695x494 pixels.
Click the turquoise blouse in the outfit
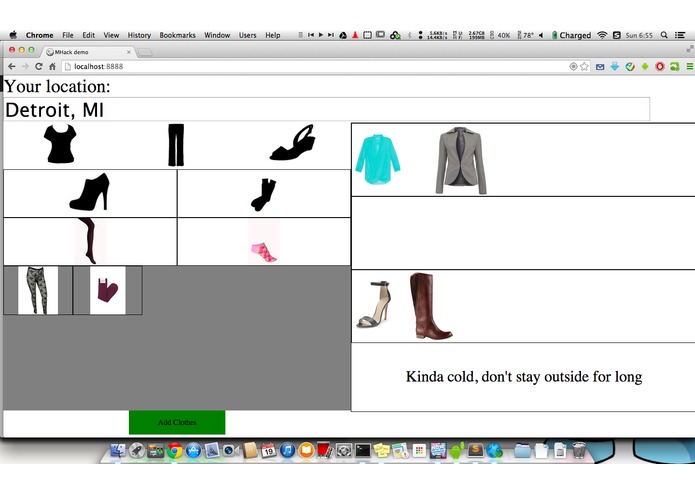tap(378, 159)
